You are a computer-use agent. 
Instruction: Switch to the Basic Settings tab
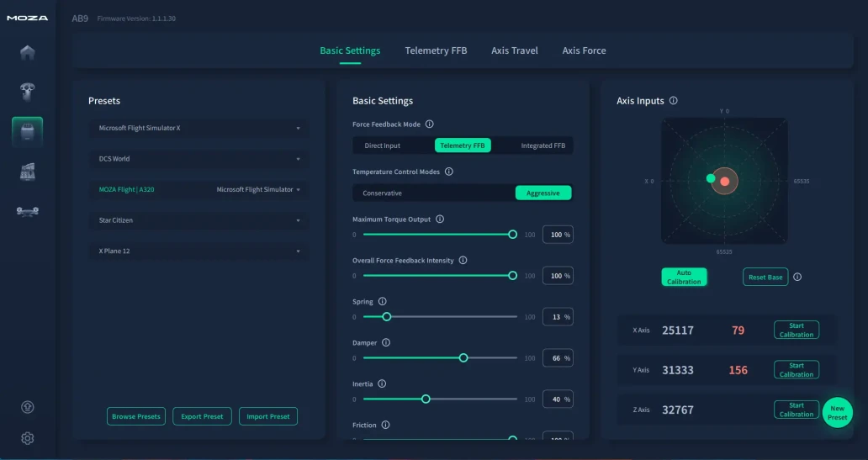[350, 50]
